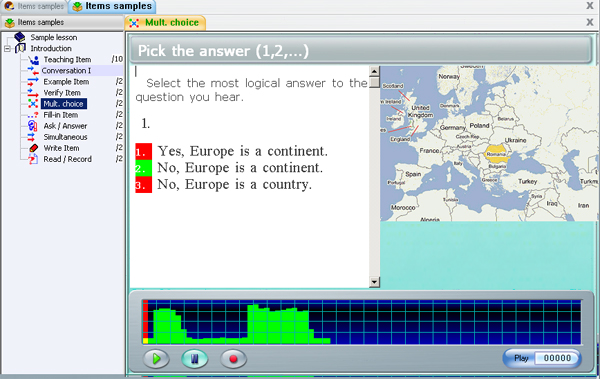Screen dimensions: 600x379
Task: Select the Teaching Item icon in tree
Action: (x=34, y=60)
